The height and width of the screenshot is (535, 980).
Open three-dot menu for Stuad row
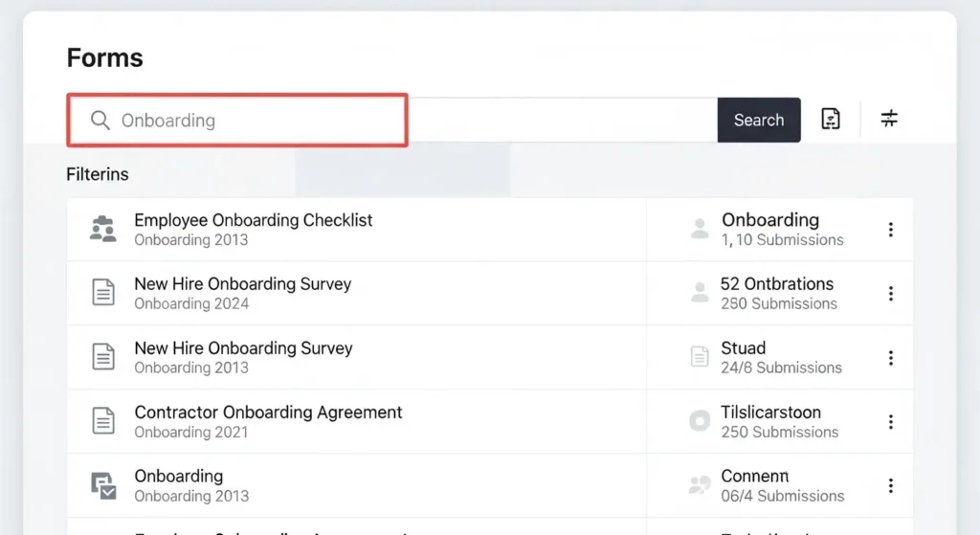[890, 357]
